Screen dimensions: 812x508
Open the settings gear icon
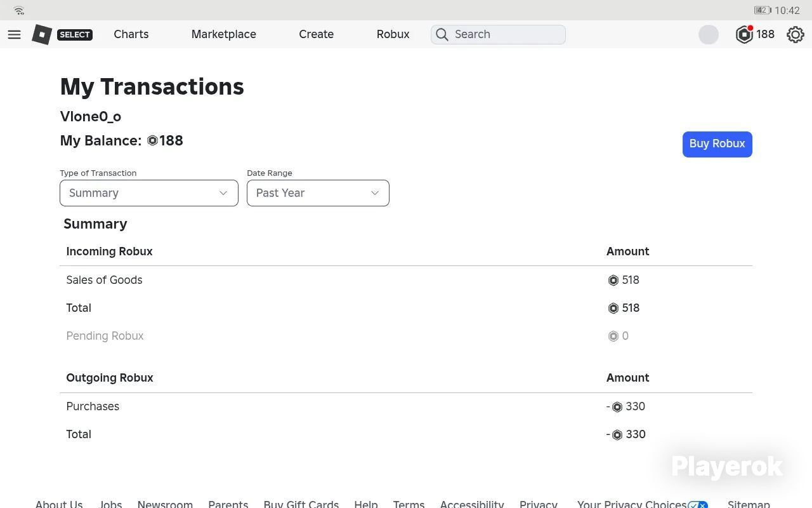796,34
